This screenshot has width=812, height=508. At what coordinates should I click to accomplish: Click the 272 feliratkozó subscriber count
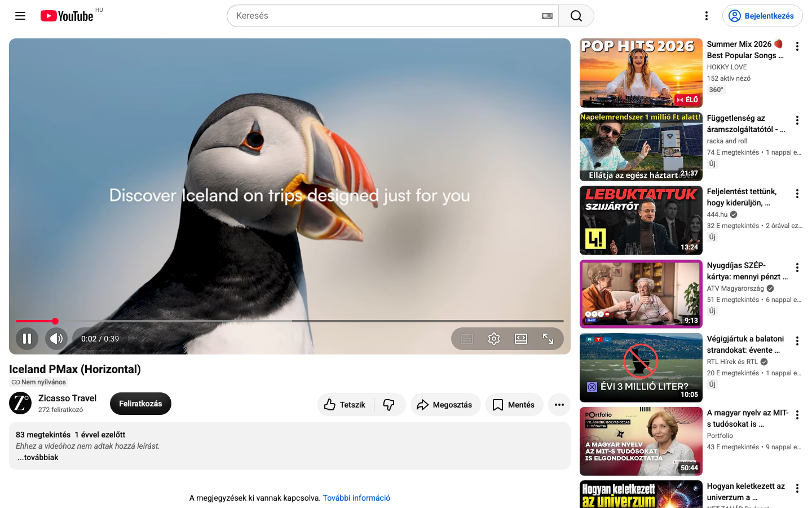pos(60,410)
